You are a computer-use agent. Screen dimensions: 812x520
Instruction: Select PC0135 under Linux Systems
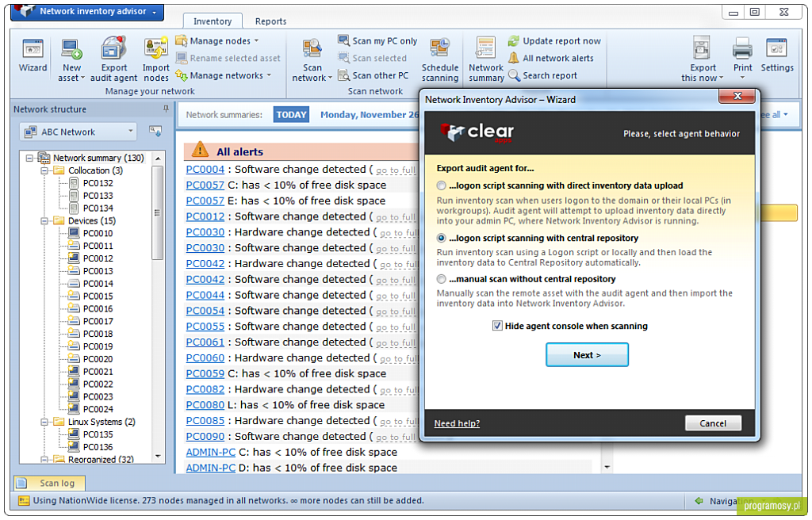coord(98,434)
